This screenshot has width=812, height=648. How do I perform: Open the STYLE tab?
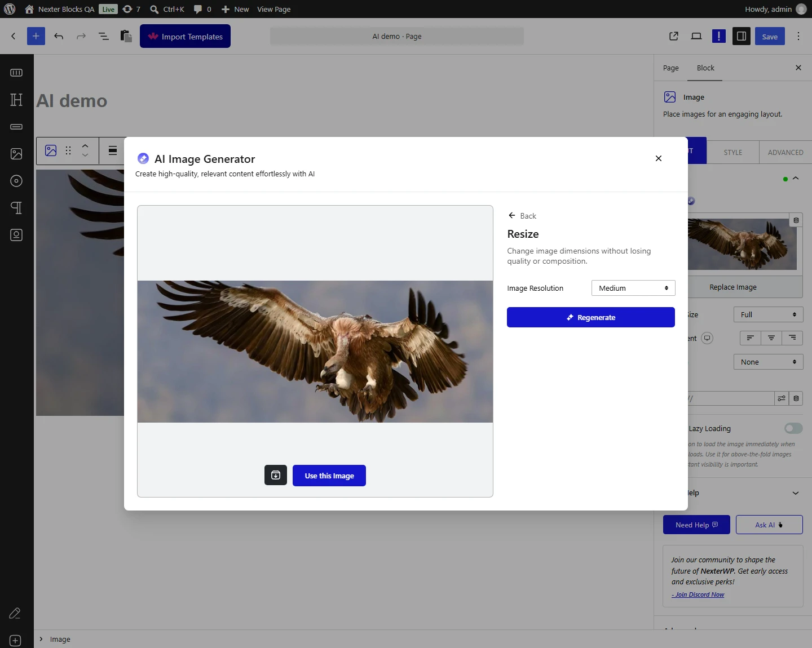tap(733, 152)
